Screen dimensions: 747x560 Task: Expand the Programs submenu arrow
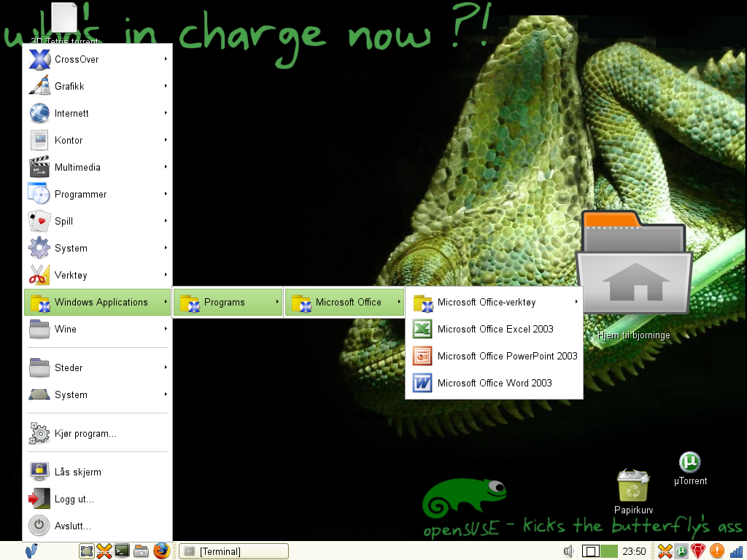pyautogui.click(x=277, y=302)
